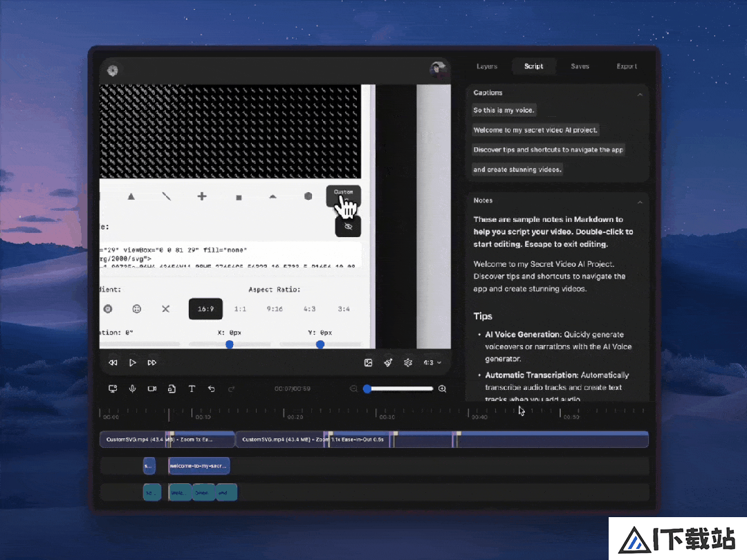Open the settings gear icon
747x560 pixels.
click(408, 362)
